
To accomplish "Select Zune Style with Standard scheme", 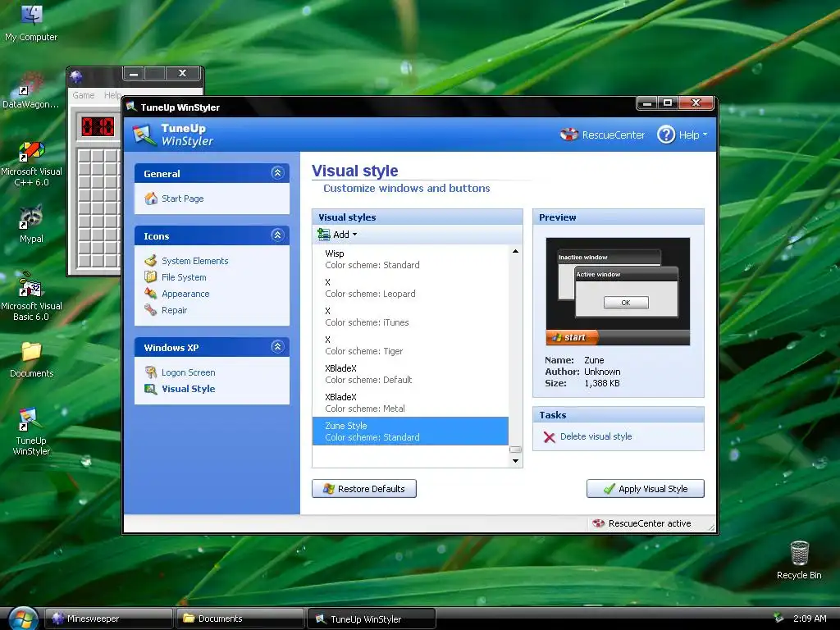I will click(410, 431).
